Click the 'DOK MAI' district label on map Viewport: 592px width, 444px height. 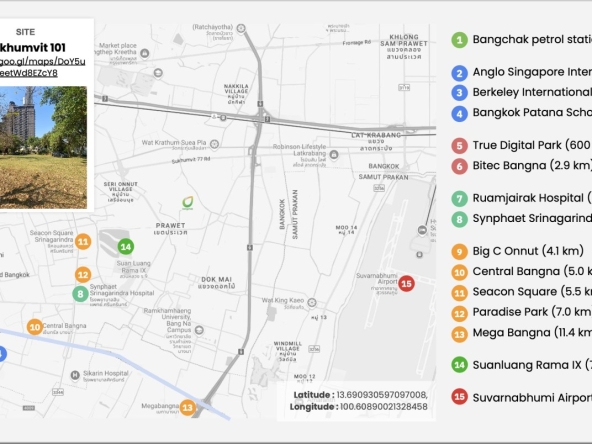[x=216, y=279]
